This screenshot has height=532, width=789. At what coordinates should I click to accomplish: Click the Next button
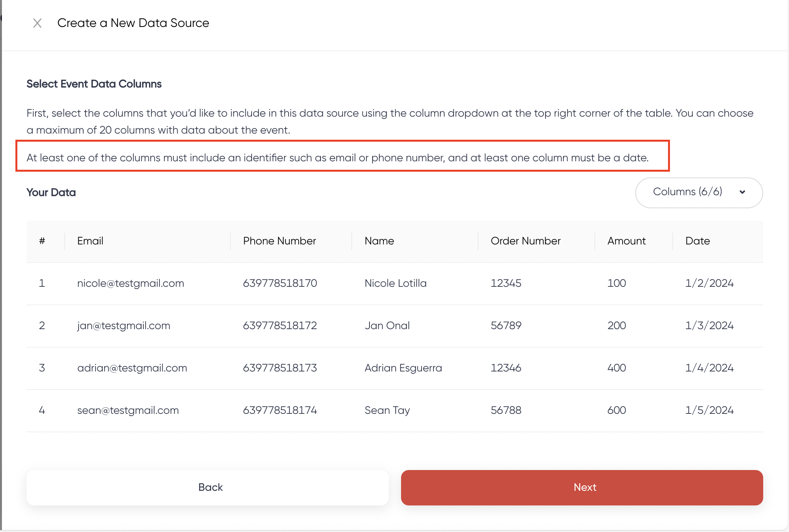(582, 487)
